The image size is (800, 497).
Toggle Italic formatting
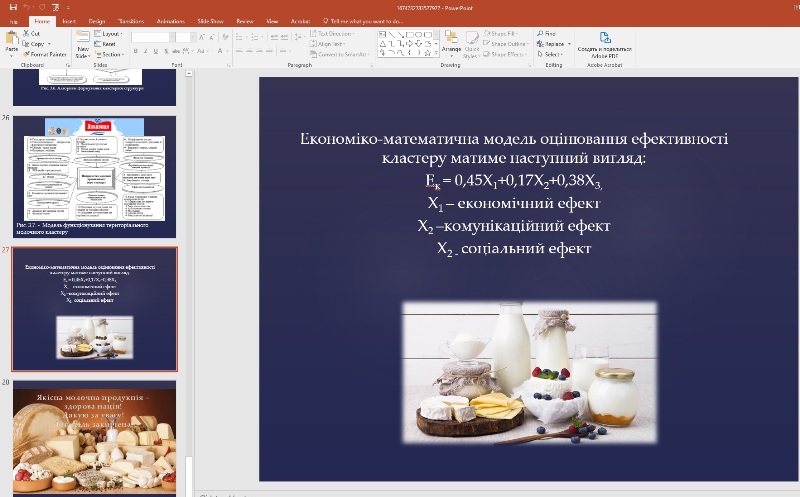click(145, 51)
